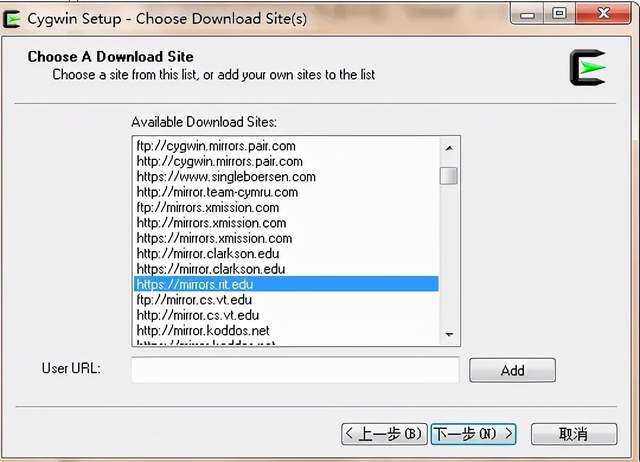Click highlighted https://mirrors.rit.edu entry
The image size is (640, 462).
pos(286,284)
